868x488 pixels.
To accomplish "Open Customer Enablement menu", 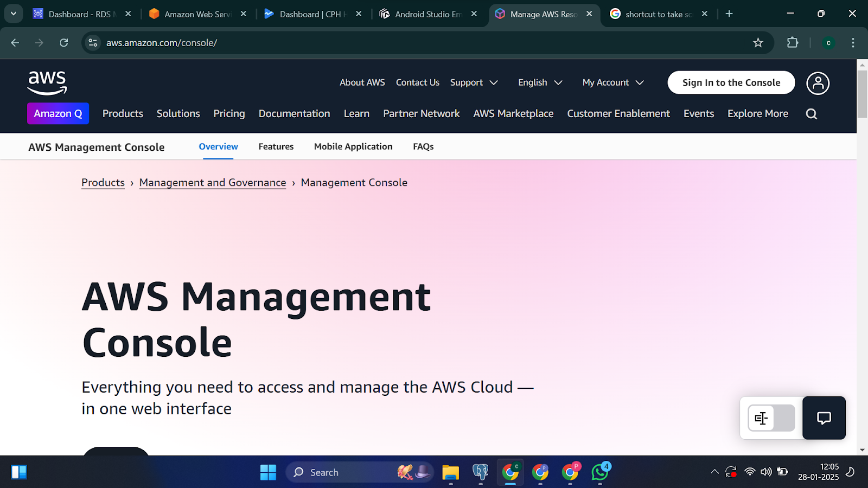I will click(618, 113).
